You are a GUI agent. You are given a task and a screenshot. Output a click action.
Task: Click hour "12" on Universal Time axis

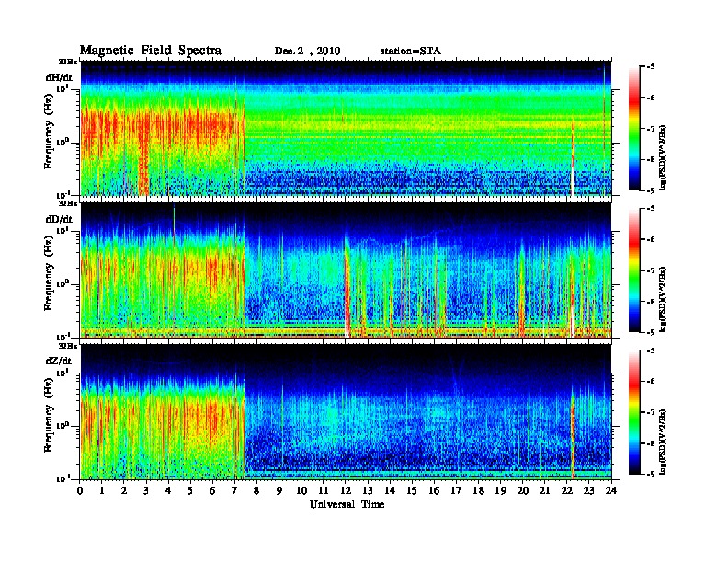[x=346, y=490]
